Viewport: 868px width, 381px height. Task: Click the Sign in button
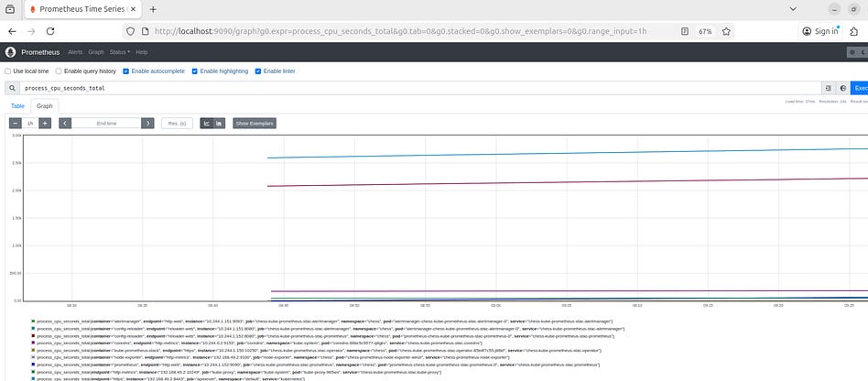coord(819,31)
